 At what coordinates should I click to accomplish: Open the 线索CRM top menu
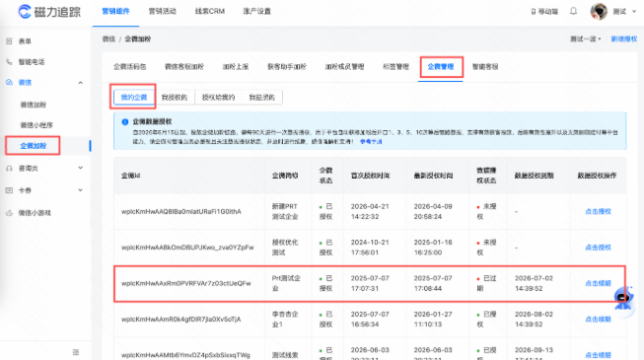209,11
